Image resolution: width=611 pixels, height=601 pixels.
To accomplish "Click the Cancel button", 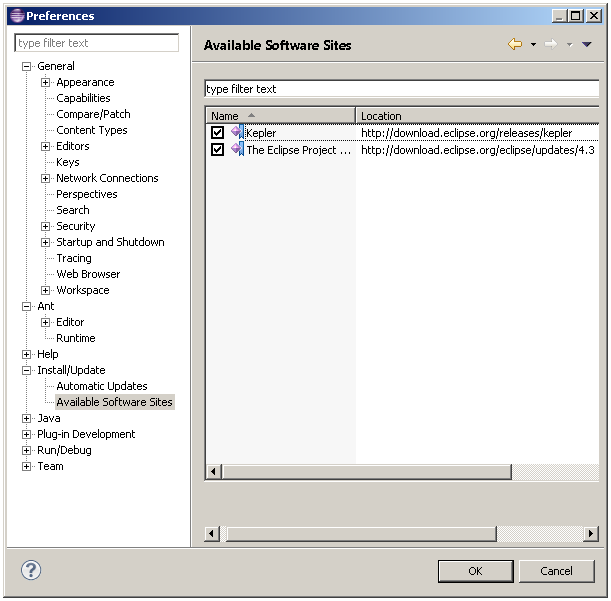I will [x=556, y=571].
